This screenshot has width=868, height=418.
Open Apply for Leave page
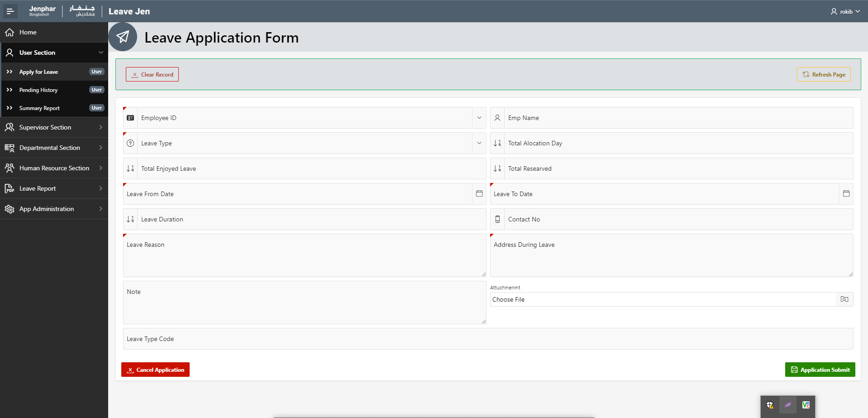(54, 72)
